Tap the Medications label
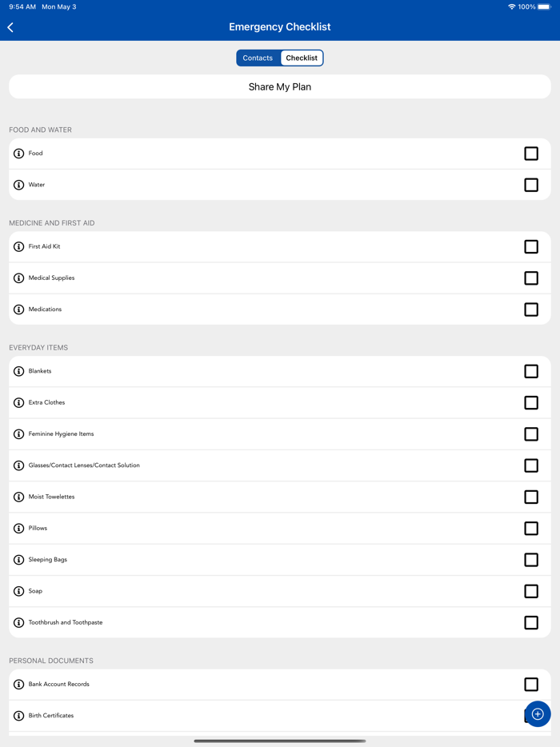 (45, 310)
